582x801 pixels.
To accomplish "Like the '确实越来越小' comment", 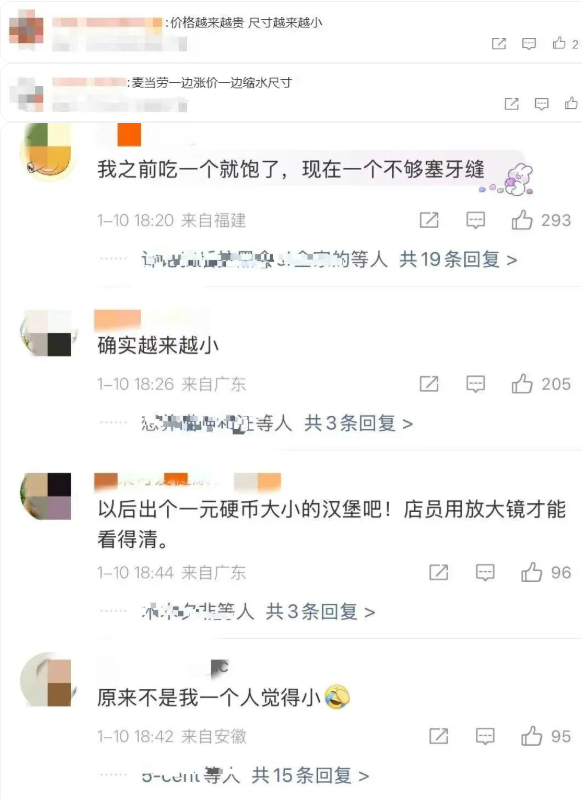I will pyautogui.click(x=522, y=384).
